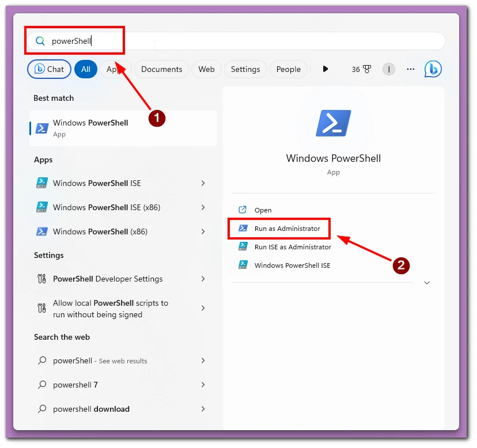Image resolution: width=477 pixels, height=448 pixels.
Task: Show more filter tabs with the play arrow
Action: 325,69
